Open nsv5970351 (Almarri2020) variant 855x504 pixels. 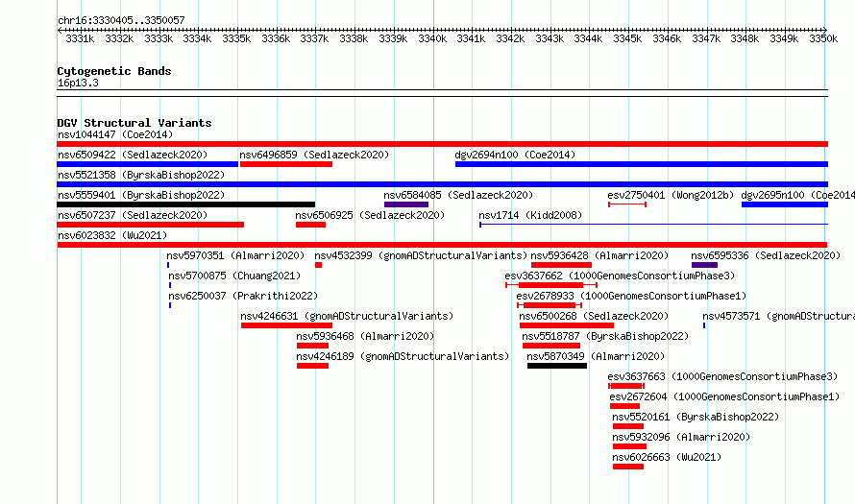tap(235, 255)
